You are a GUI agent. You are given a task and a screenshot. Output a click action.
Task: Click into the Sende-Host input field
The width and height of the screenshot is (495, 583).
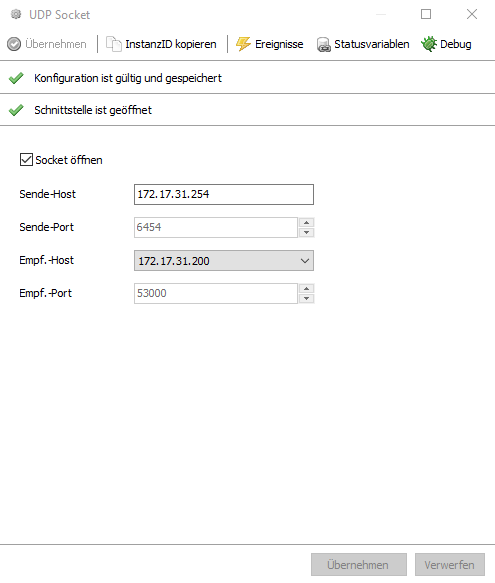click(224, 194)
